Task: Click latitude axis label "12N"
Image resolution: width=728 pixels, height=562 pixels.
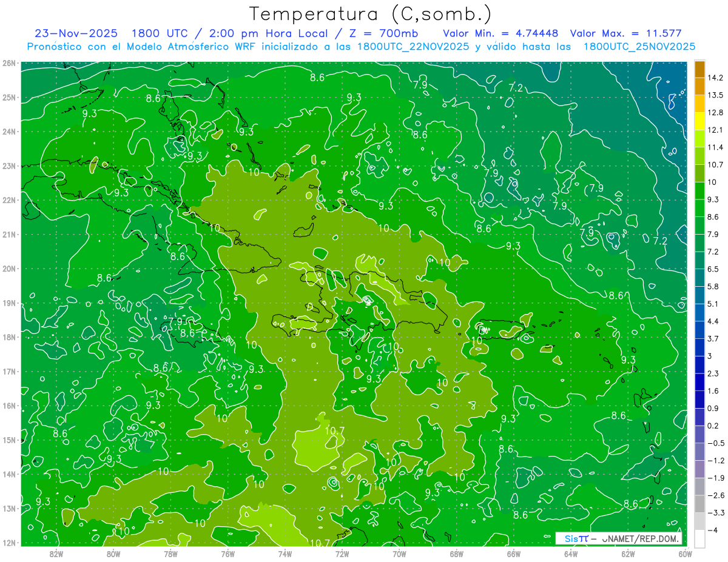Action: point(8,543)
